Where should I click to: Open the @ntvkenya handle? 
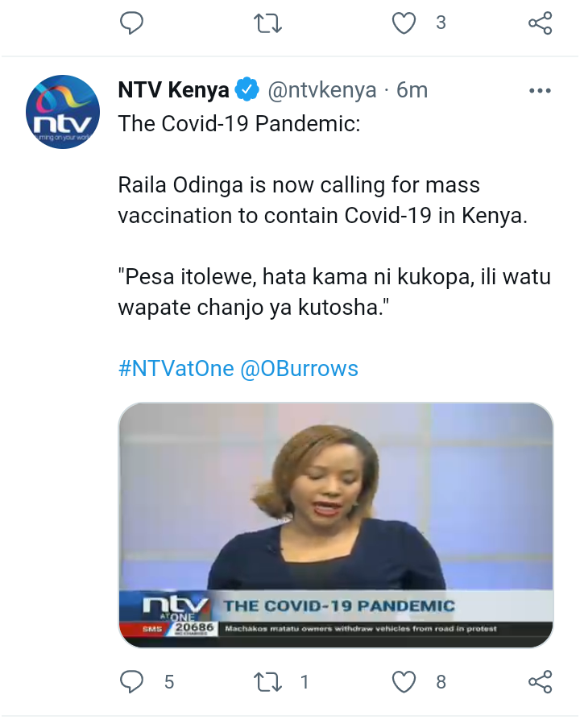(x=321, y=90)
